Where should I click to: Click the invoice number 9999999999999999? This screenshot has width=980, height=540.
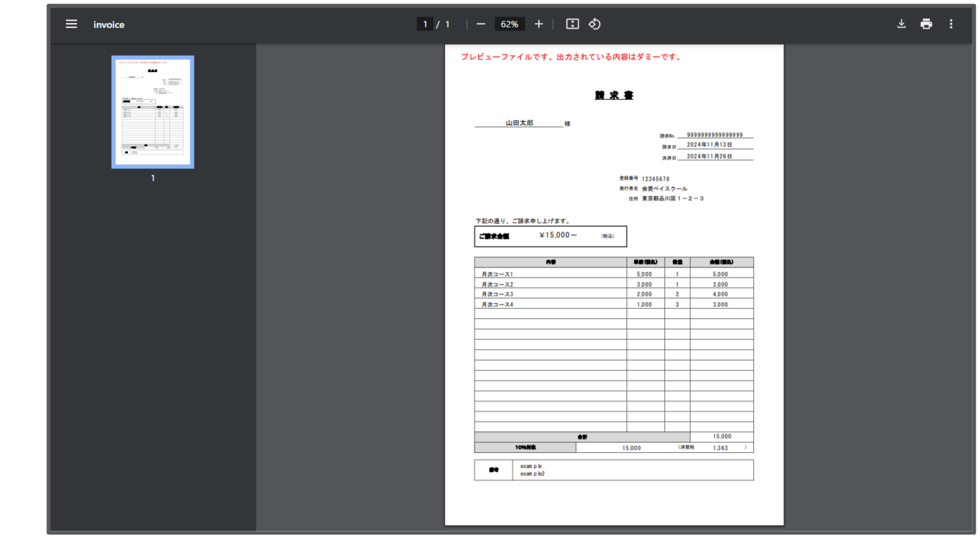[x=714, y=135]
